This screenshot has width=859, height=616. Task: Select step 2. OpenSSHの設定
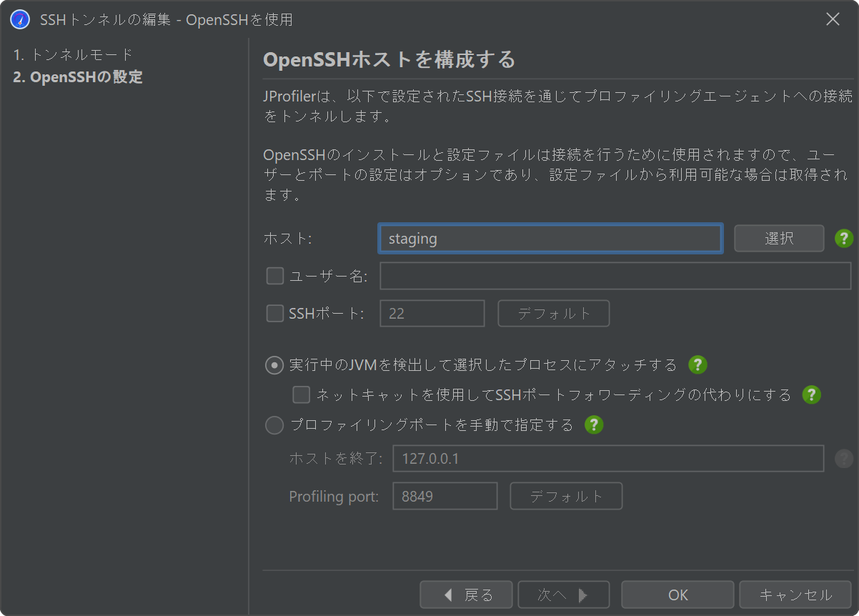click(78, 77)
